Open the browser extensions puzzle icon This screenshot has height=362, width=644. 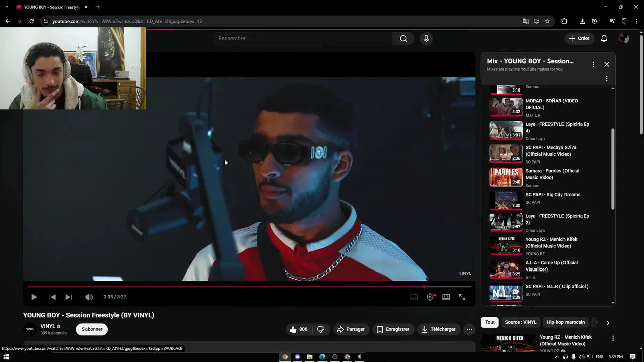[564, 21]
